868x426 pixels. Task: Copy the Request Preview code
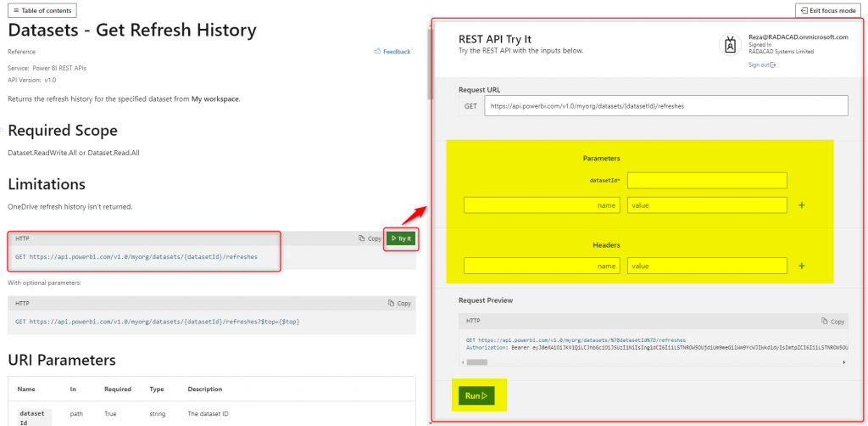tap(832, 322)
